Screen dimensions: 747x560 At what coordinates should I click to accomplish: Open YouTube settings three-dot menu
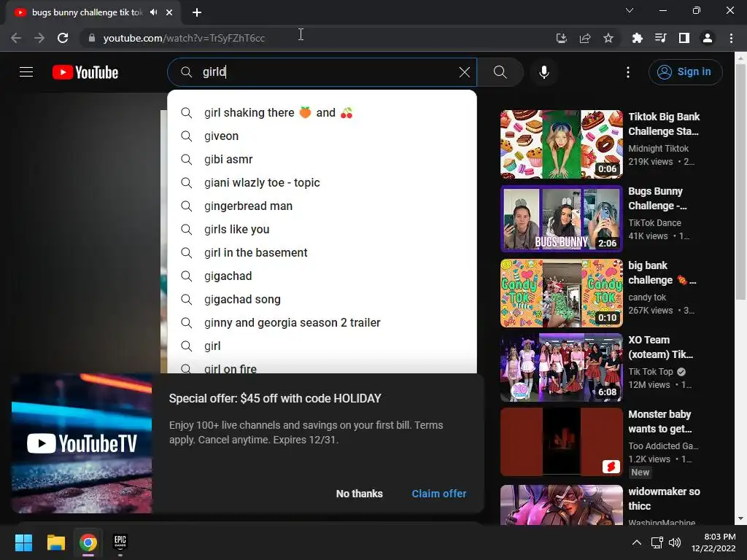click(628, 72)
